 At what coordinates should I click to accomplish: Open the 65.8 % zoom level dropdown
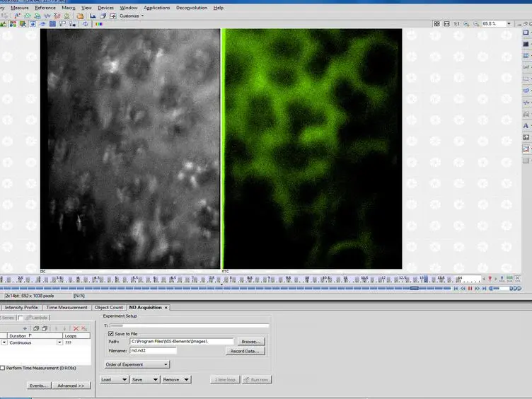(509, 24)
